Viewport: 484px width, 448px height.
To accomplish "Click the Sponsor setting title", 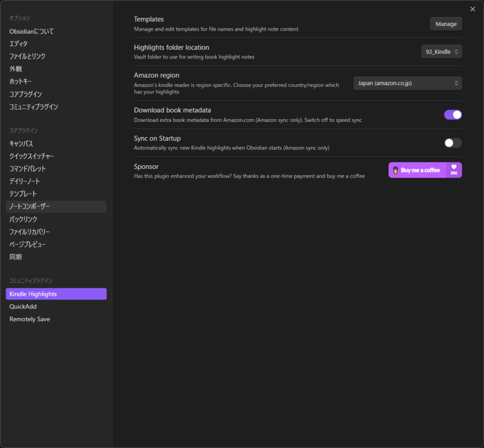I will click(146, 167).
